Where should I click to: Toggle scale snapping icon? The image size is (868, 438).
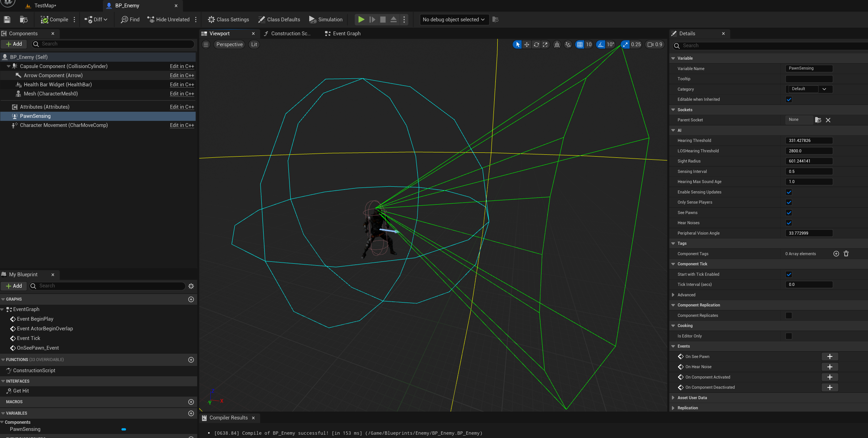pyautogui.click(x=625, y=44)
